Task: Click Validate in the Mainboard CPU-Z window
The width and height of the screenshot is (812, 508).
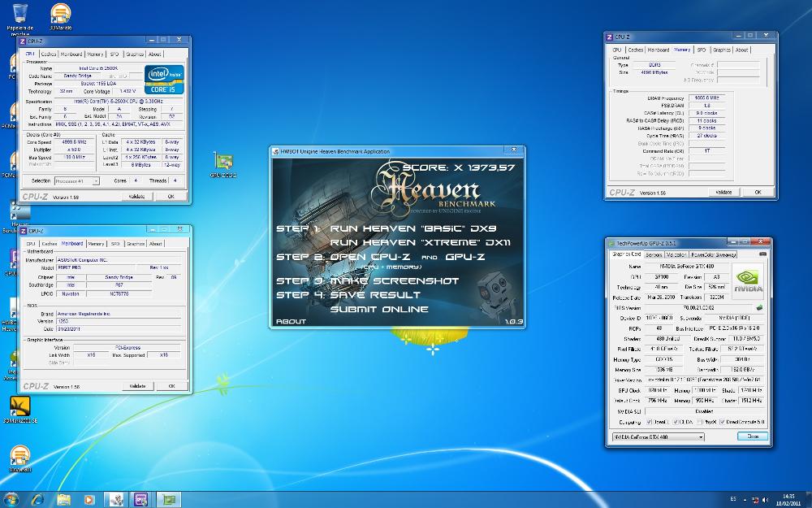Action: [137, 386]
